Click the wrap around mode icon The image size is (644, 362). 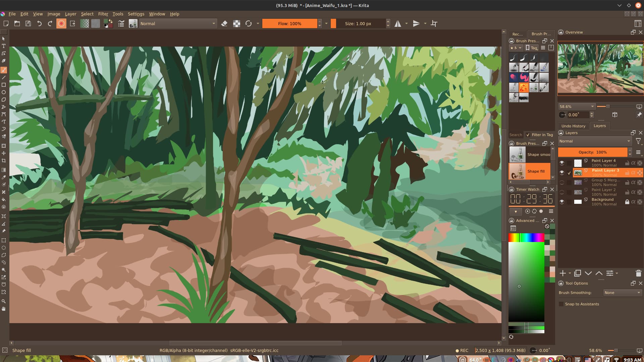click(x=434, y=23)
